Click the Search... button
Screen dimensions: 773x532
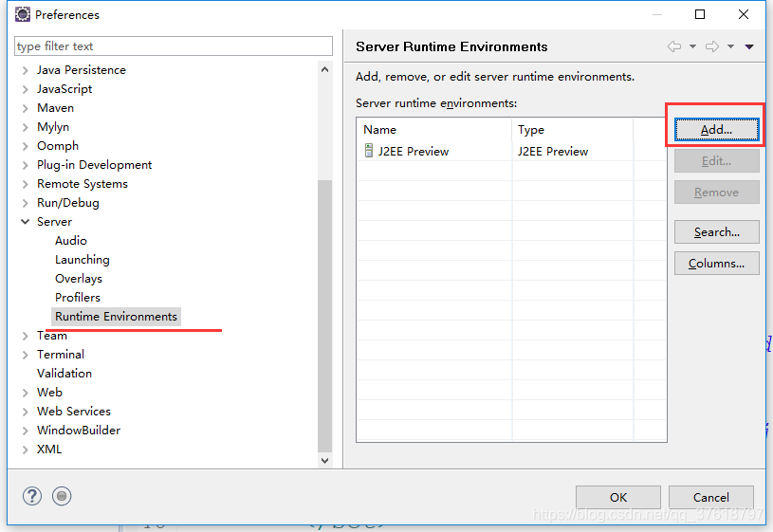point(716,231)
